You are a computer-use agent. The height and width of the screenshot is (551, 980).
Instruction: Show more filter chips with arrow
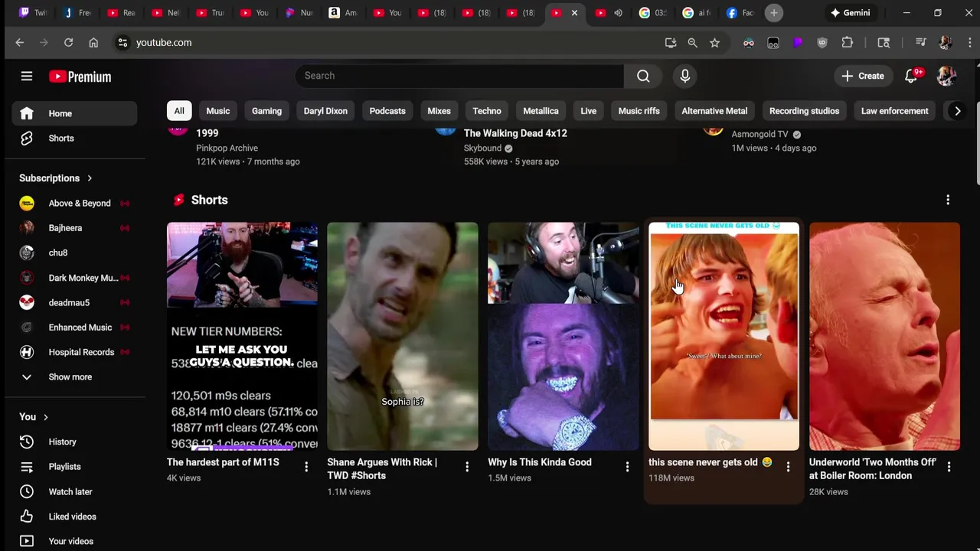click(957, 111)
